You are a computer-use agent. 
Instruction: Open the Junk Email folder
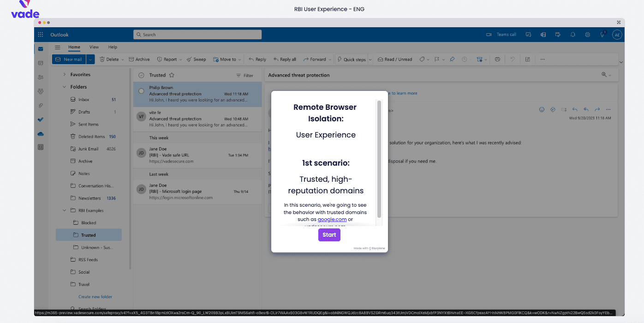89,149
